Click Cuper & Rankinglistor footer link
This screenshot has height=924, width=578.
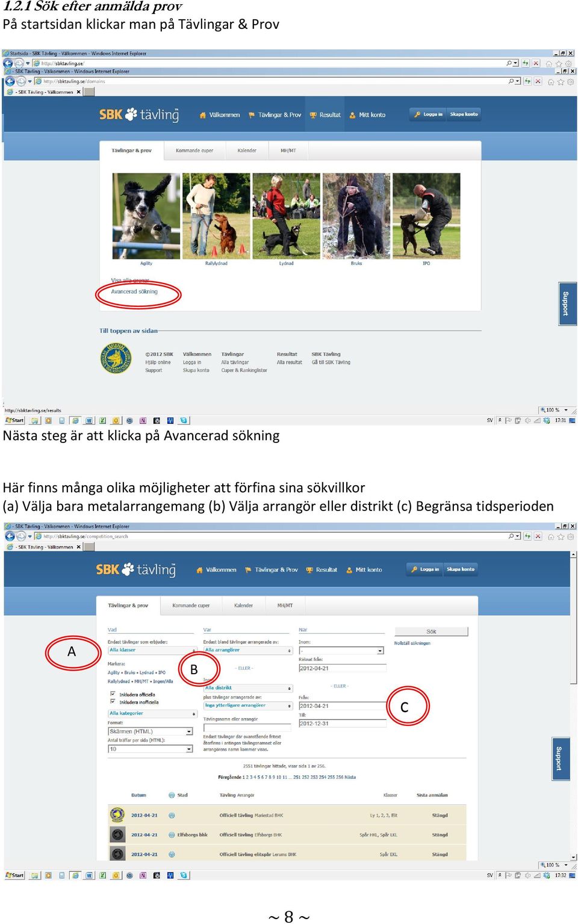pyautogui.click(x=244, y=371)
